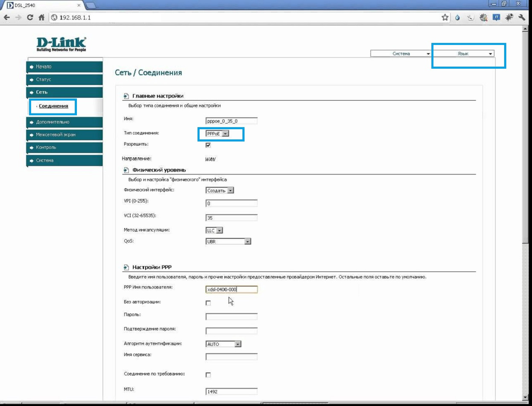
Task: Click the Имя connection name field
Action: point(232,121)
